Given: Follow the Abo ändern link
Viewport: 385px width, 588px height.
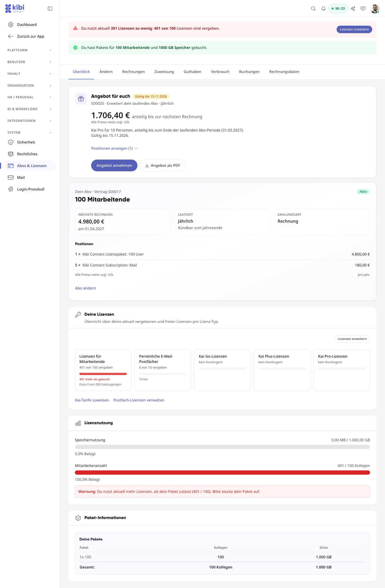Looking at the screenshot, I should tap(86, 288).
